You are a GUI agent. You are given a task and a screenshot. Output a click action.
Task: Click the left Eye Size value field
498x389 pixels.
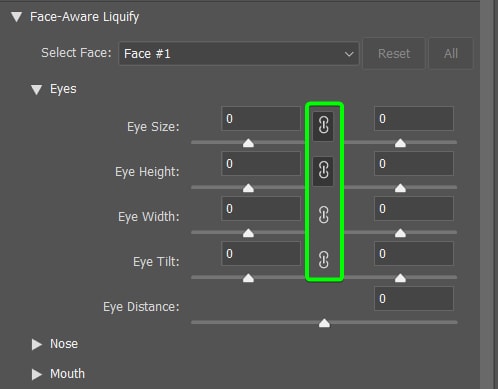pos(261,119)
